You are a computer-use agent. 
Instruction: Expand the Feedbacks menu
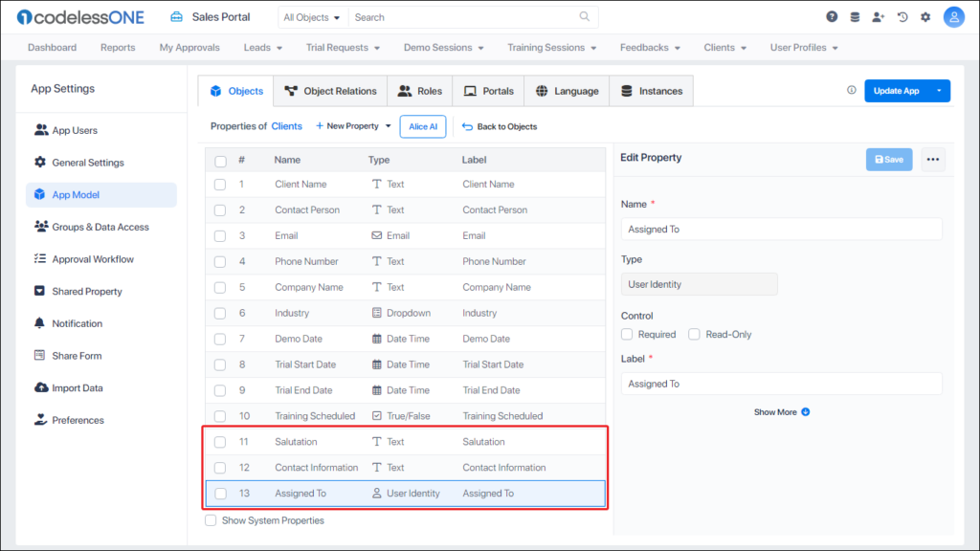(x=650, y=48)
